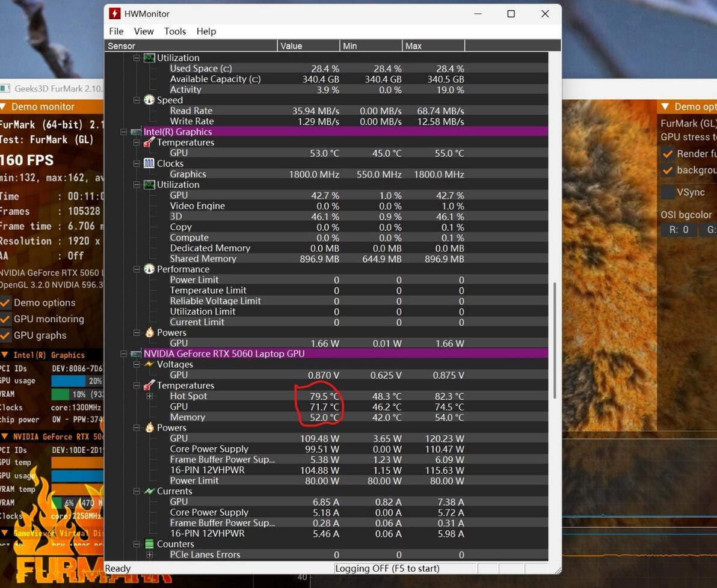Click the Clocks waveform icon
This screenshot has height=588, width=717.
[x=150, y=163]
